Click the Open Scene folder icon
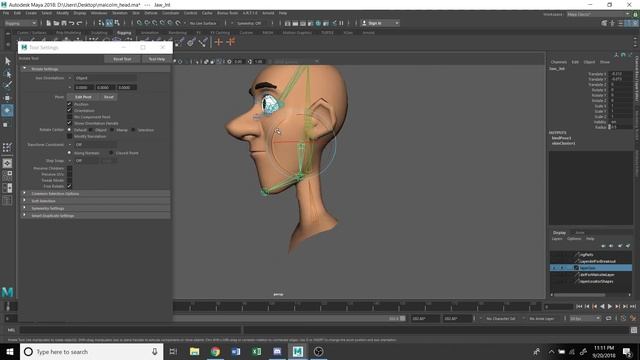Screen dimensions: 640x360 point(56,23)
